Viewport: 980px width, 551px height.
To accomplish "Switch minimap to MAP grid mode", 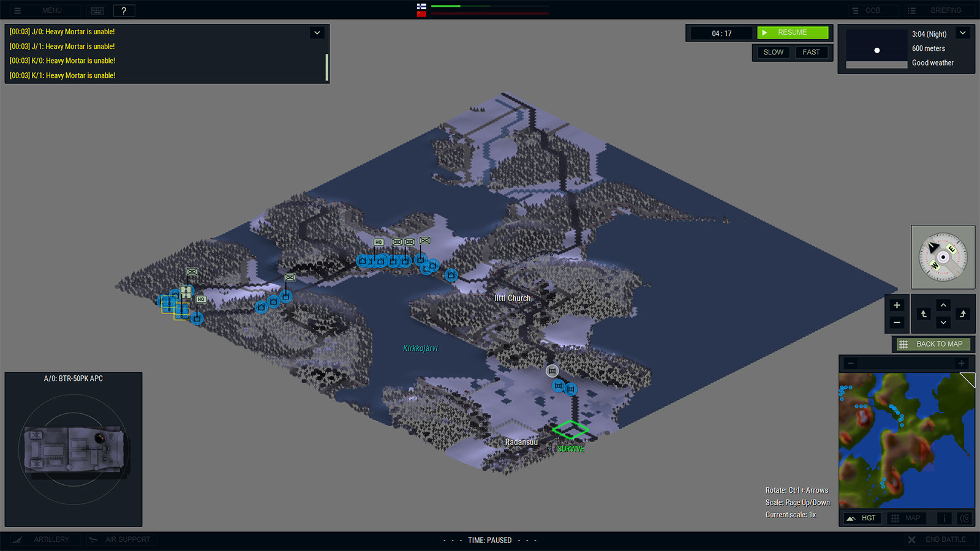I will point(905,518).
